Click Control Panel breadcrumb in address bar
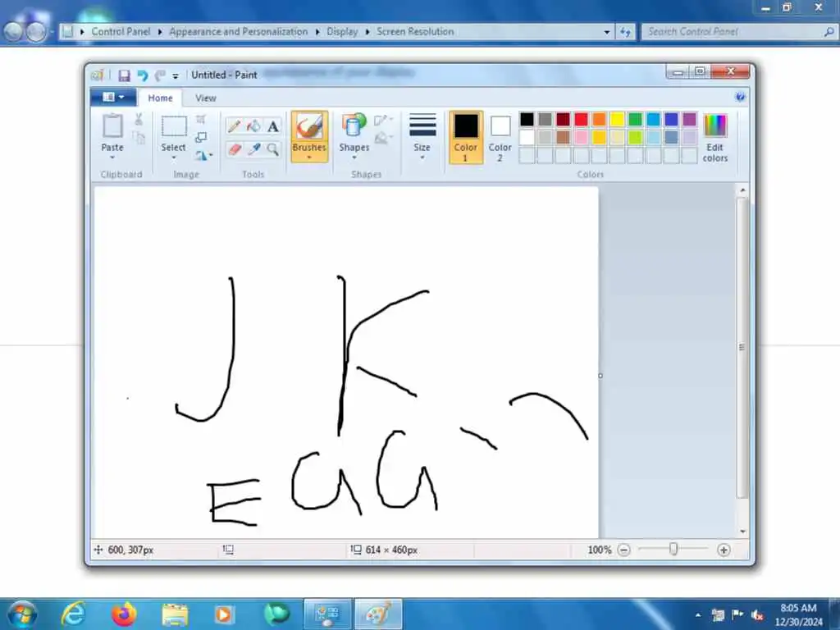Screen dimensions: 840x630 [121, 32]
